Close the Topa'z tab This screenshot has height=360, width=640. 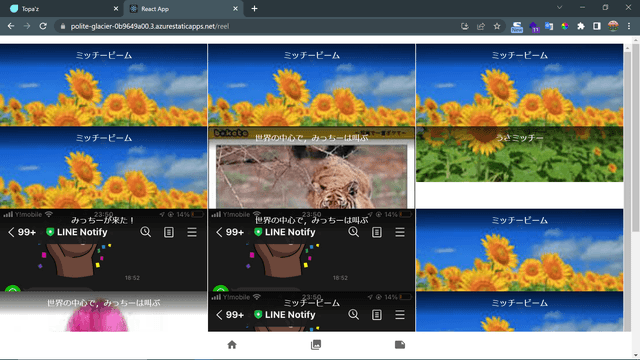click(116, 9)
